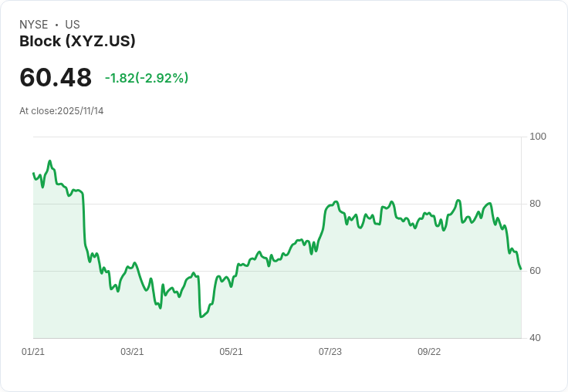Click the 09/22 x-axis date
The width and height of the screenshot is (568, 392).
(429, 352)
